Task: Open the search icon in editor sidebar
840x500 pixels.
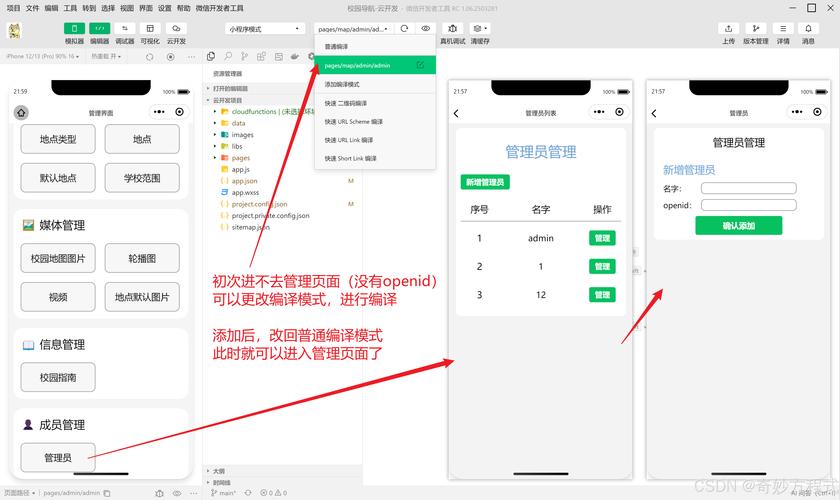Action: [228, 56]
